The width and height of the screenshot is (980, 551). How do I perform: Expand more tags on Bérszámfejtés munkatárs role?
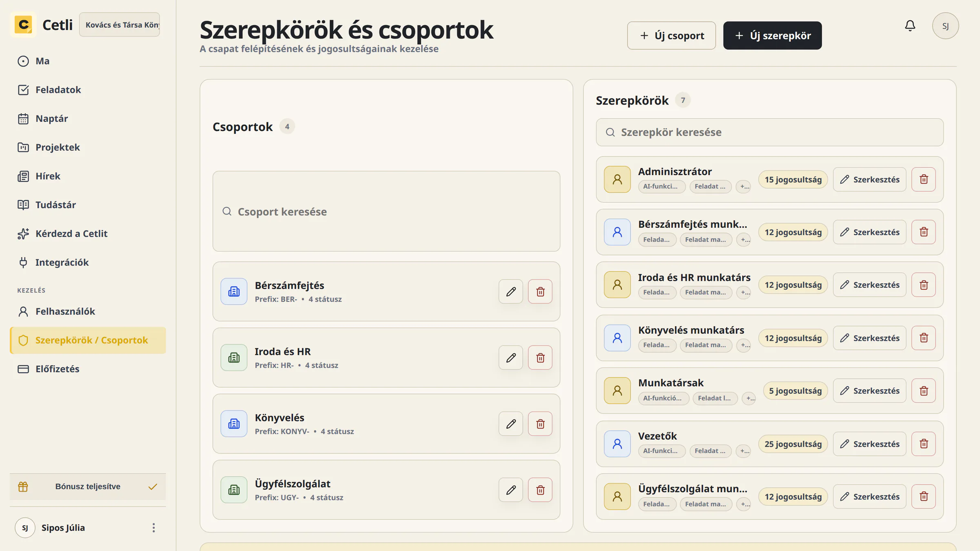point(744,240)
